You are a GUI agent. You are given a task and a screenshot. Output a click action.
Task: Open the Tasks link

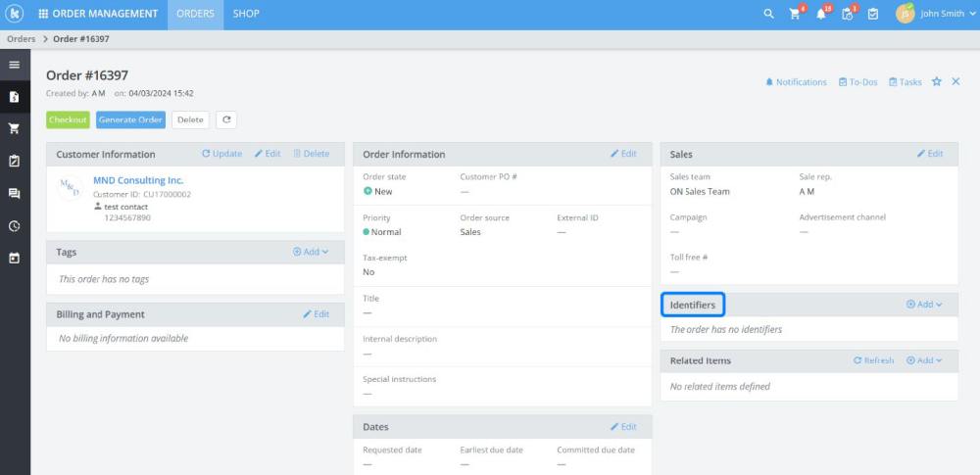coord(905,82)
